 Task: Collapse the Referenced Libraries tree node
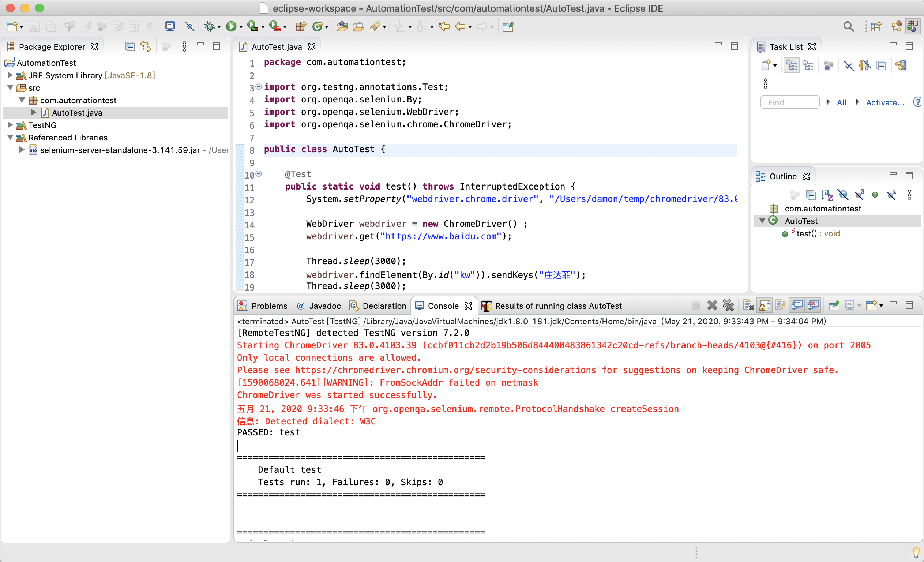(10, 138)
